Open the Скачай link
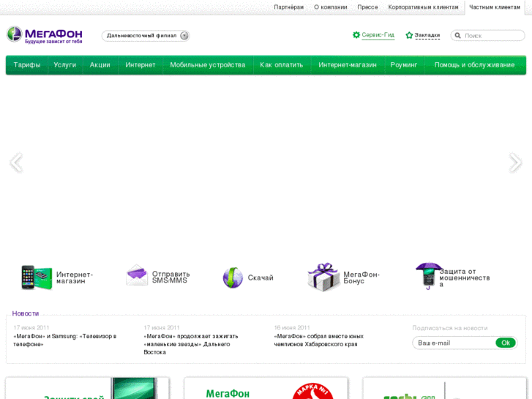The width and height of the screenshot is (532, 399). coord(261,277)
